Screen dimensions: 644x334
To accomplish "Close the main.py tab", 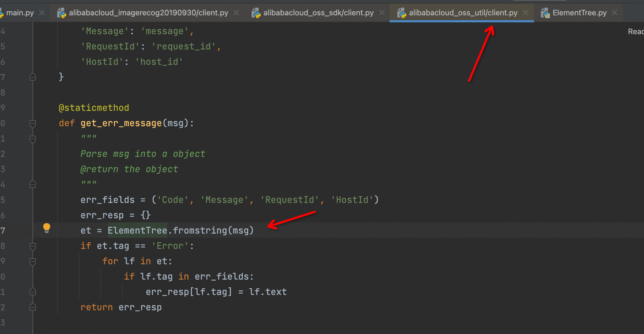I will point(42,13).
